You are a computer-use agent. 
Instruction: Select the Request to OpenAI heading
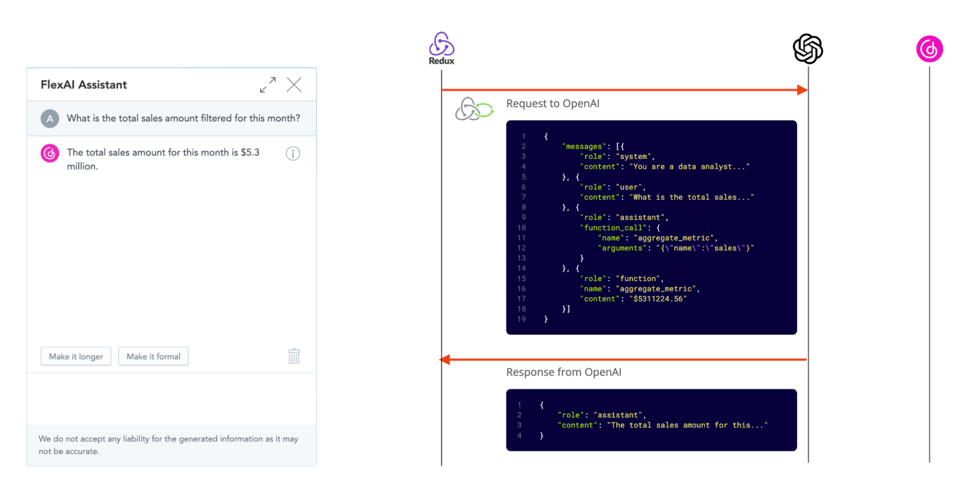pyautogui.click(x=553, y=104)
